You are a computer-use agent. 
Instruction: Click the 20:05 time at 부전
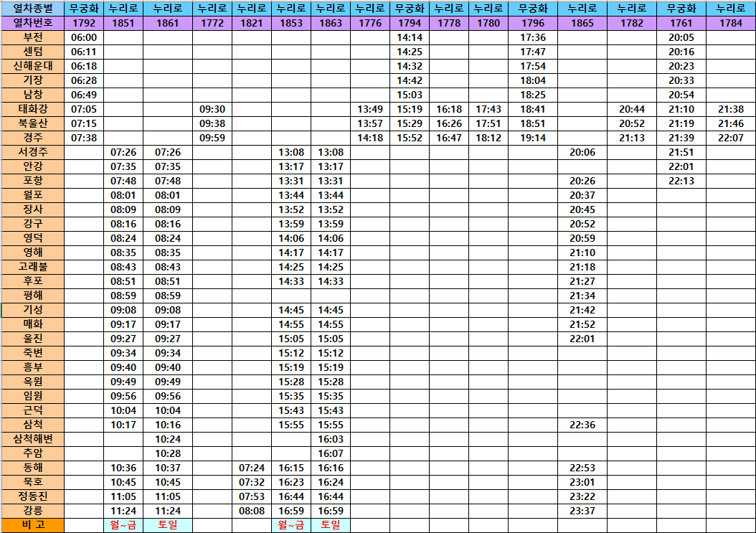pos(681,37)
